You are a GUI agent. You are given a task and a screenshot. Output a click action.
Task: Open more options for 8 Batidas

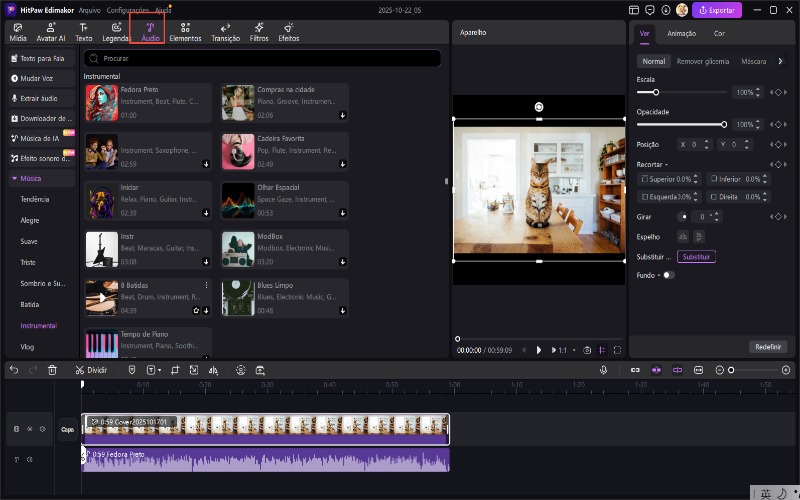point(206,285)
